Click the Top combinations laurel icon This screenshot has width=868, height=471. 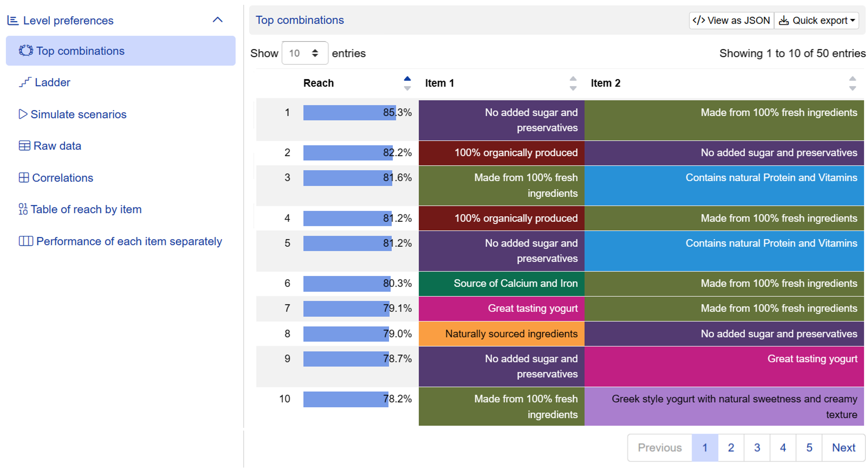tap(26, 51)
